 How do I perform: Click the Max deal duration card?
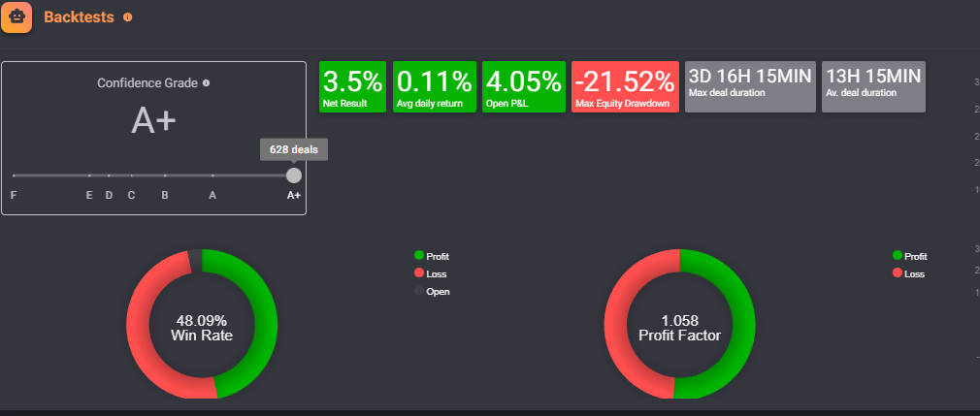749,86
